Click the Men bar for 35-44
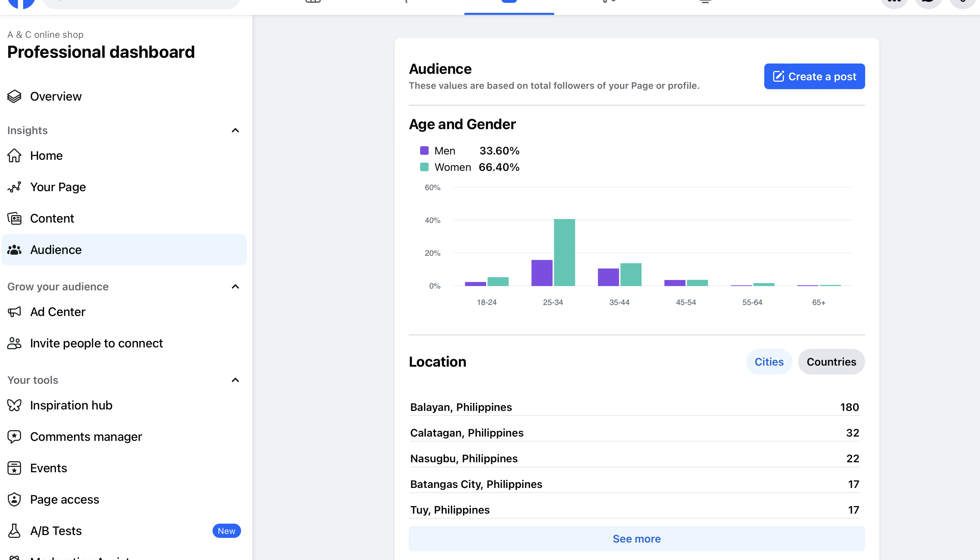 (x=608, y=277)
